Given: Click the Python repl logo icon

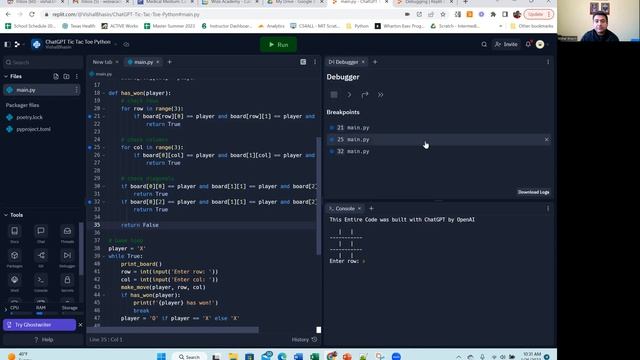Looking at the screenshot, I should pyautogui.click(x=36, y=44).
